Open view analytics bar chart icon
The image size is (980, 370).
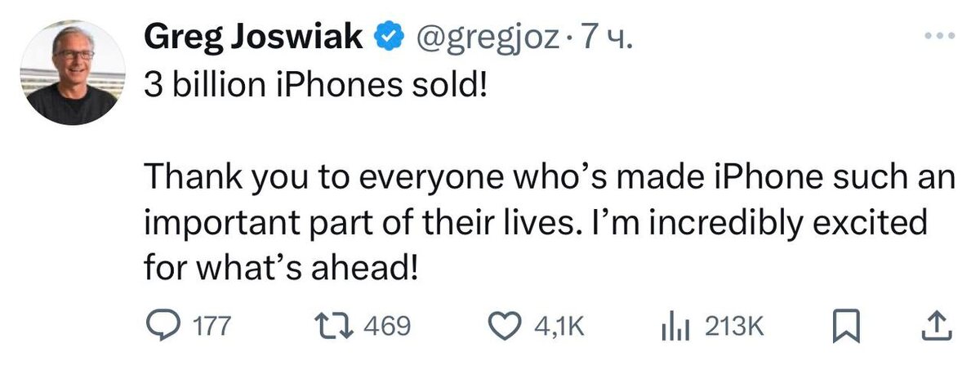point(676,327)
